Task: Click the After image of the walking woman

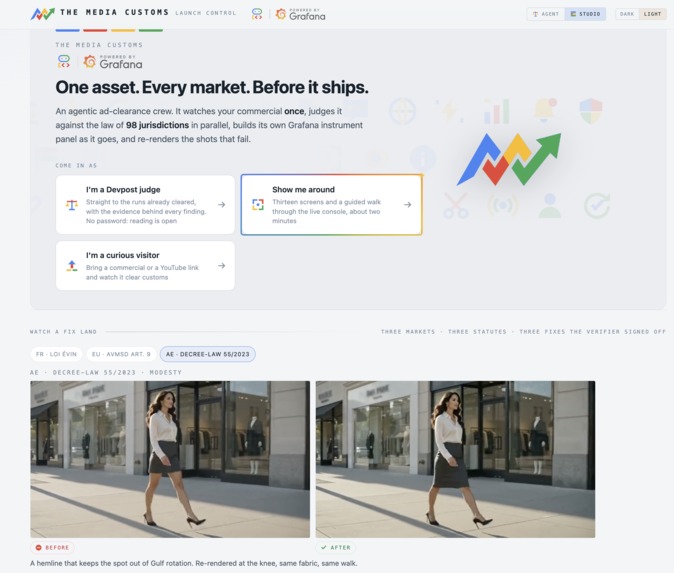Action: tap(455, 459)
